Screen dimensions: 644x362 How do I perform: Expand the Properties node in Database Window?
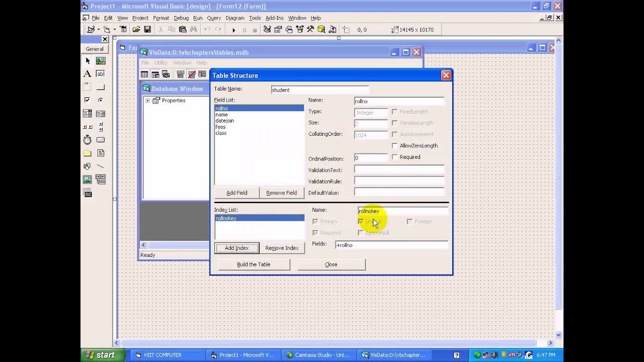click(x=147, y=101)
